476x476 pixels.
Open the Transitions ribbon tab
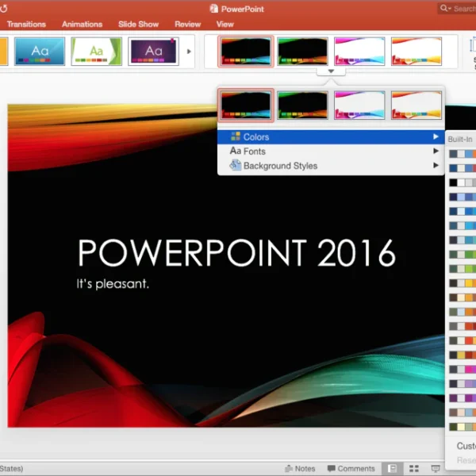pos(26,25)
